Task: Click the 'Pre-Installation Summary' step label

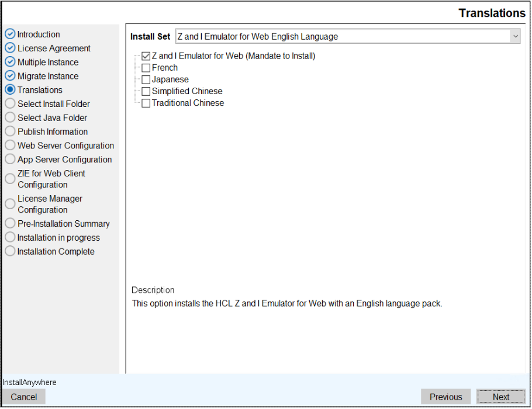Action: [x=64, y=224]
